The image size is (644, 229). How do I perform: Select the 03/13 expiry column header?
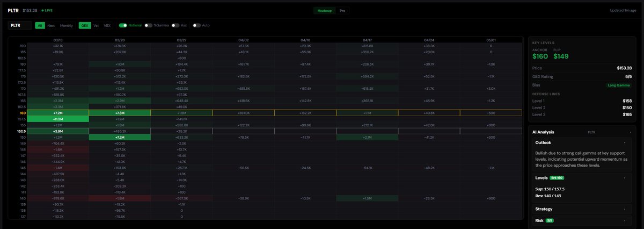point(58,40)
